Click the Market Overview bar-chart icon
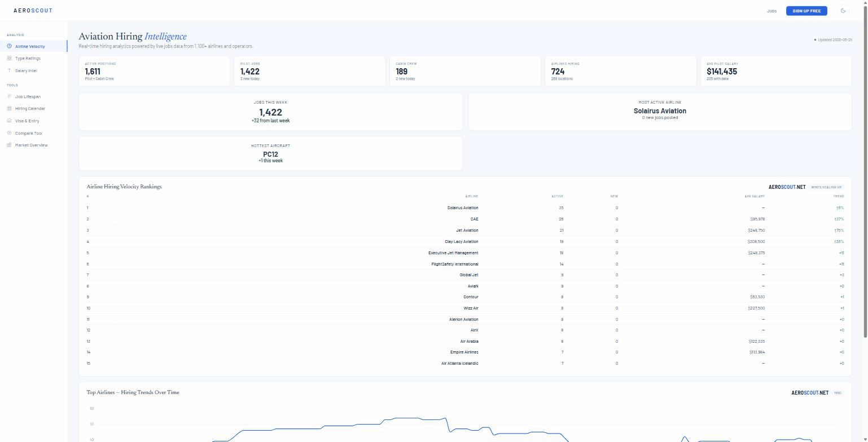This screenshot has height=442, width=868. (9, 145)
